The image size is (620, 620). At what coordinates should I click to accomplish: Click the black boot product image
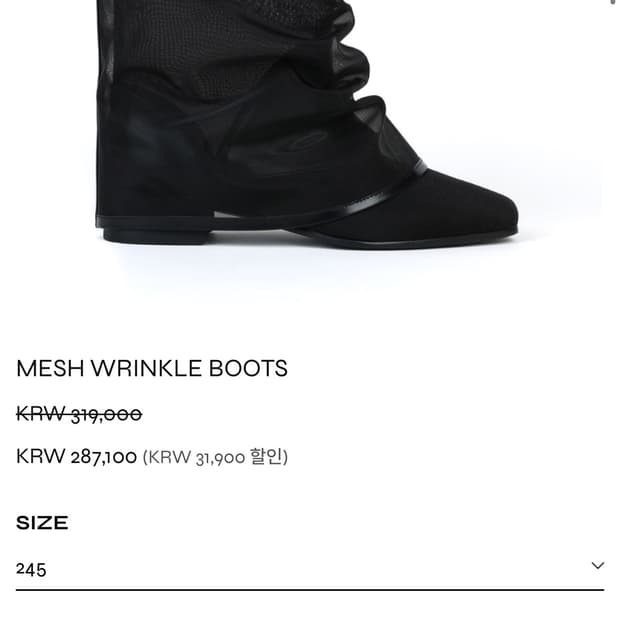pyautogui.click(x=306, y=125)
